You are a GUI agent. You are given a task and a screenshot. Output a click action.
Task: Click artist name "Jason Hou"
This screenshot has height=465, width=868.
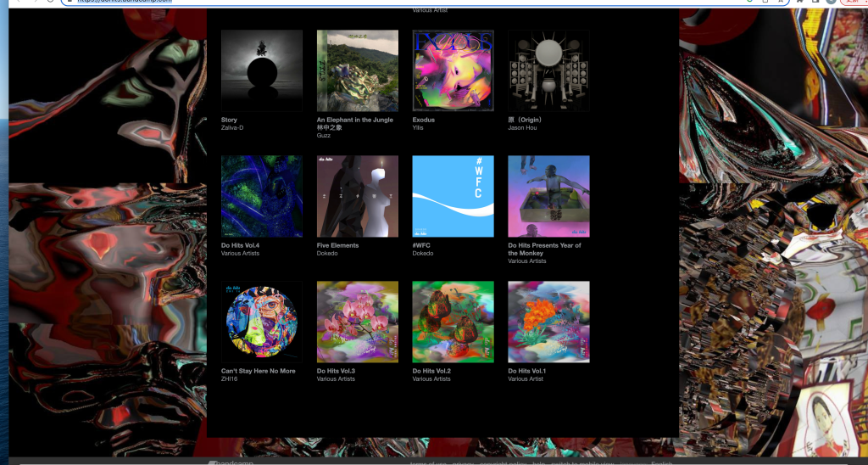(522, 127)
